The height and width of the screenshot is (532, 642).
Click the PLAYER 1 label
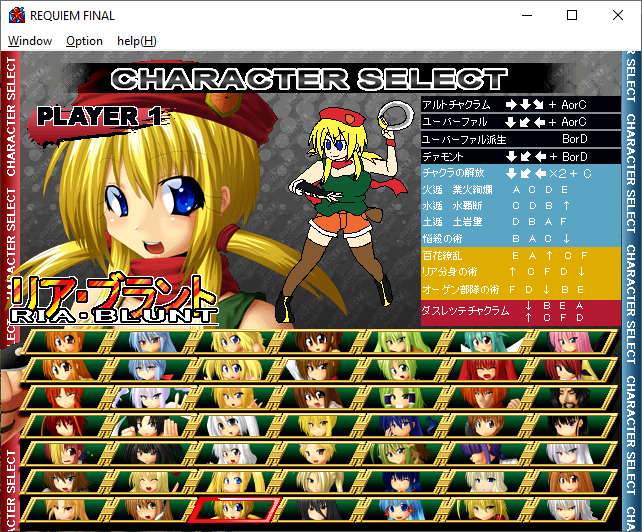(x=99, y=117)
